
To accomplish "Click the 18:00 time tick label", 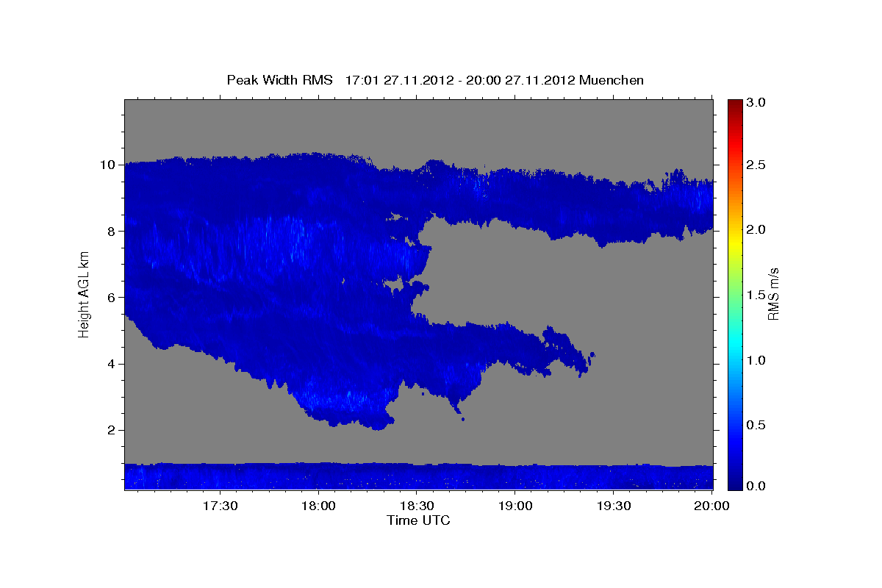I will click(318, 506).
